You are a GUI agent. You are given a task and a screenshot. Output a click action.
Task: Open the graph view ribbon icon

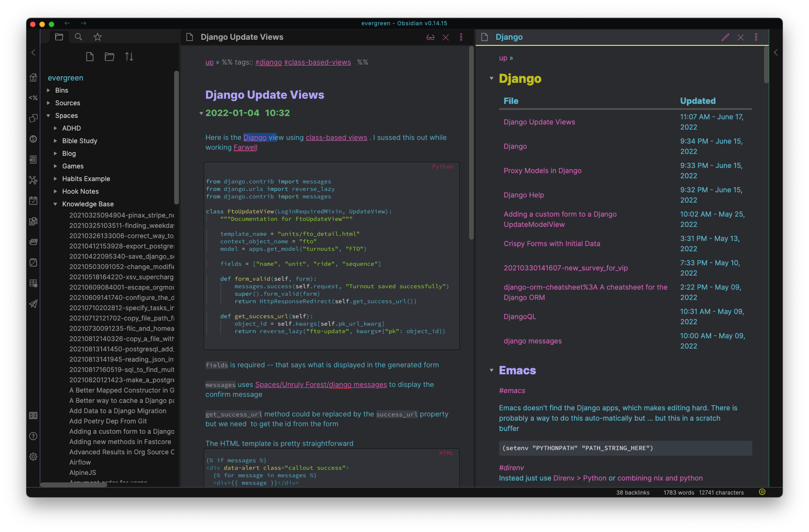pos(33,180)
